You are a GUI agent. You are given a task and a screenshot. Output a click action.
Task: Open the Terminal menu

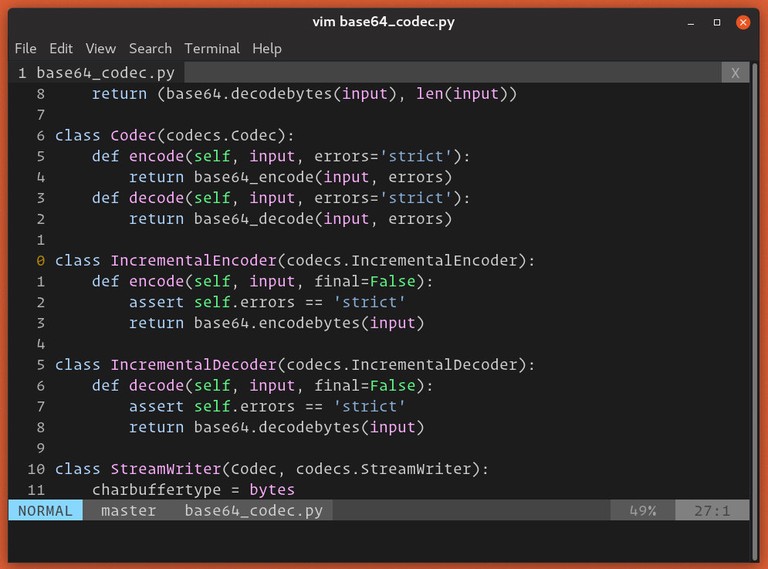pyautogui.click(x=212, y=48)
